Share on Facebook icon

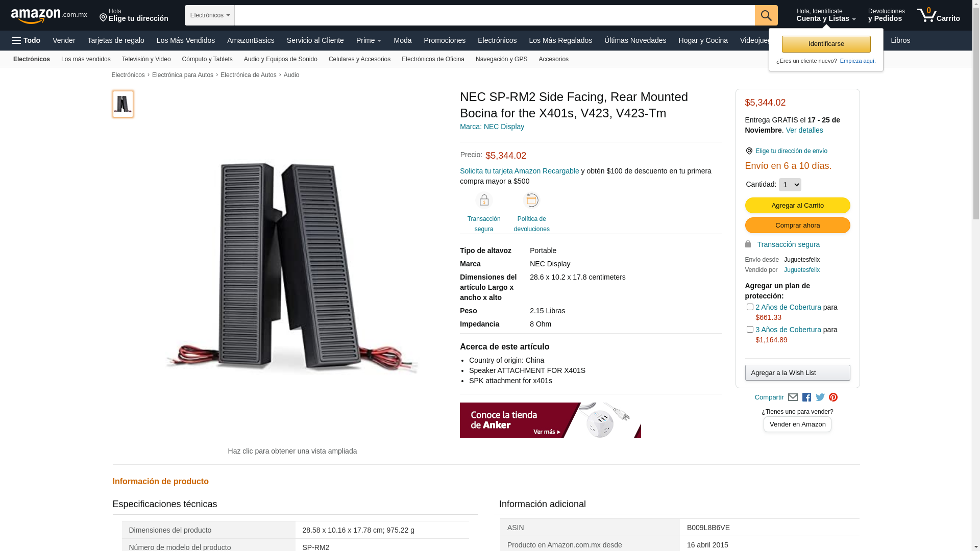[806, 397]
